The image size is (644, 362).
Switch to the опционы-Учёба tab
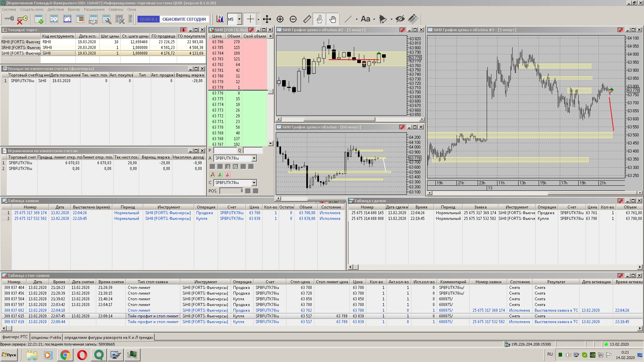click(46, 337)
